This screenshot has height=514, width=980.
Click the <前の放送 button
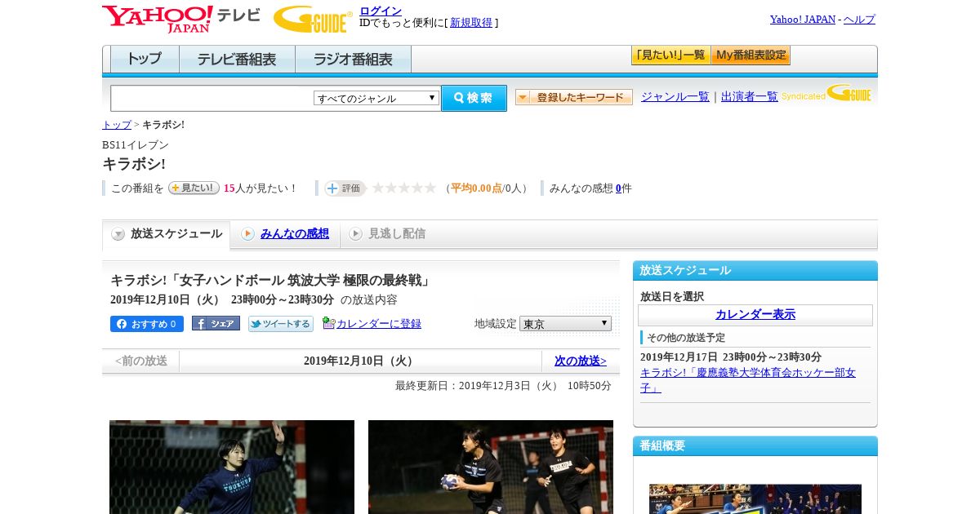(x=141, y=361)
